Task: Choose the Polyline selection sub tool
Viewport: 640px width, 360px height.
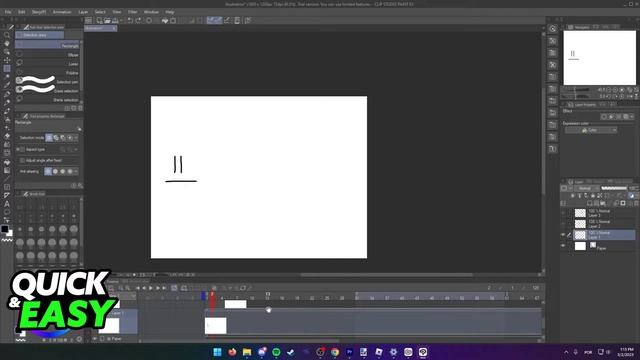Action: coord(47,73)
